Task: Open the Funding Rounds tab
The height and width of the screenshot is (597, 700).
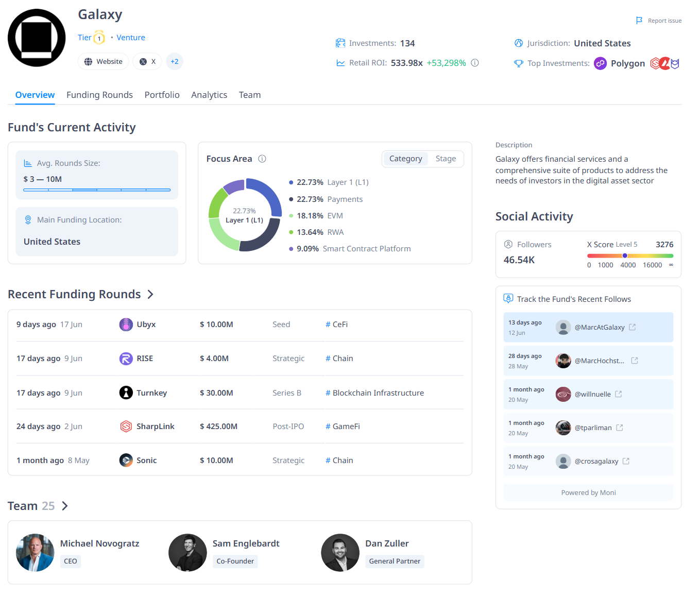Action: coord(99,95)
